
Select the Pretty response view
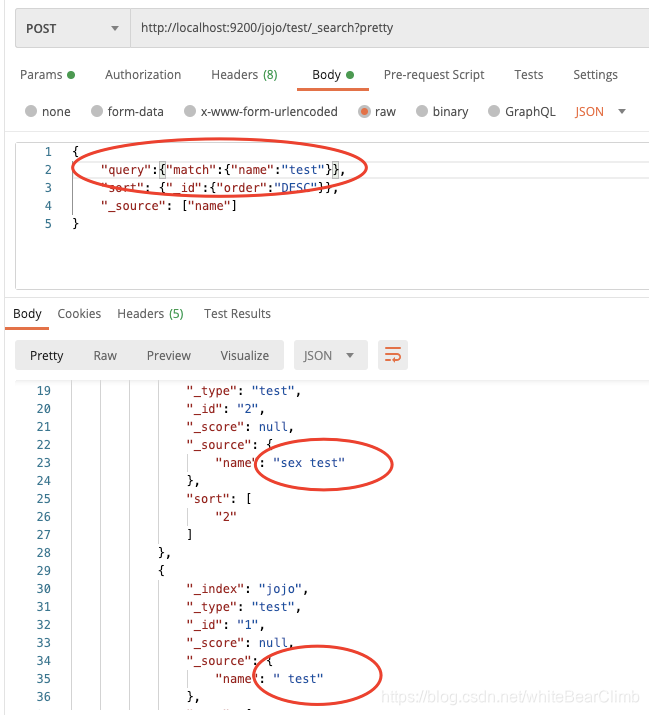47,355
